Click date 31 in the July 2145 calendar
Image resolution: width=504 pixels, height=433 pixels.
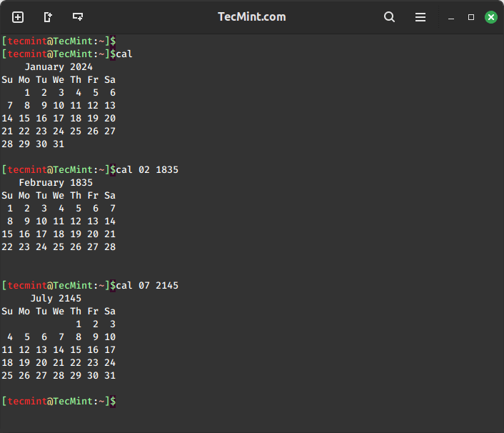(110, 376)
